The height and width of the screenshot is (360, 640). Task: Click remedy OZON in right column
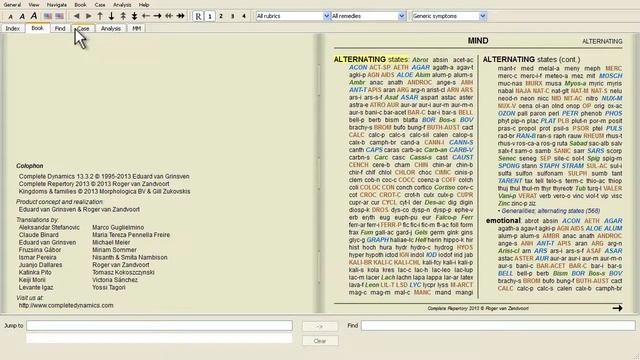click(507, 113)
